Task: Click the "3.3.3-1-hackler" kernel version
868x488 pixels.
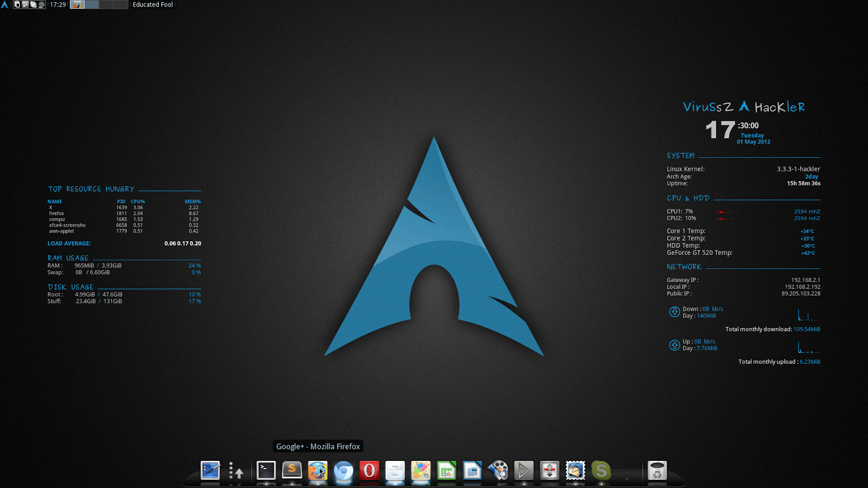Action: pos(799,169)
